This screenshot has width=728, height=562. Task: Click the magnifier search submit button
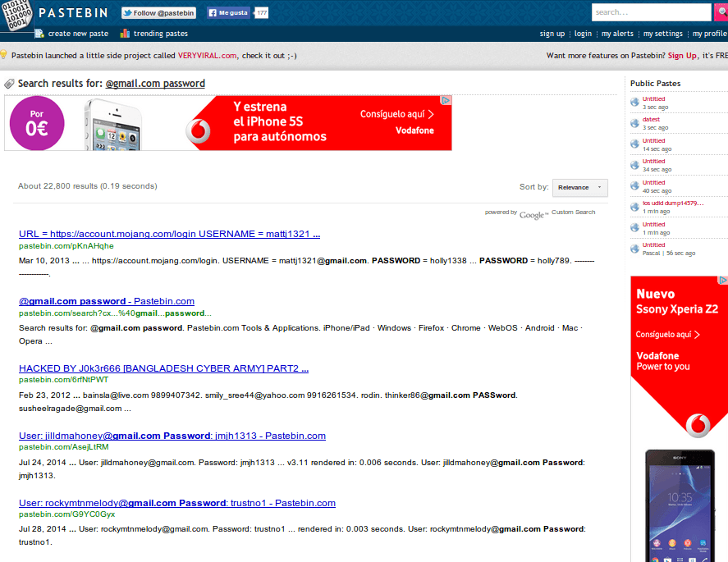click(x=721, y=12)
